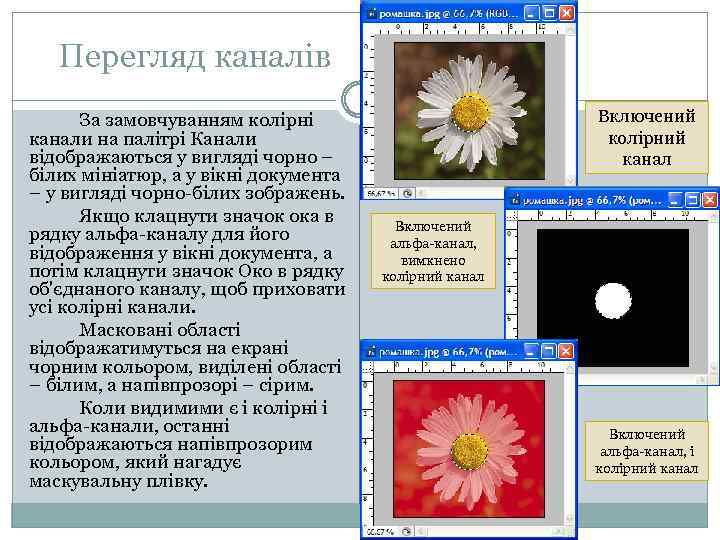Minimize the red-overlay daisy window
The height and width of the screenshot is (540, 720).
(531, 352)
